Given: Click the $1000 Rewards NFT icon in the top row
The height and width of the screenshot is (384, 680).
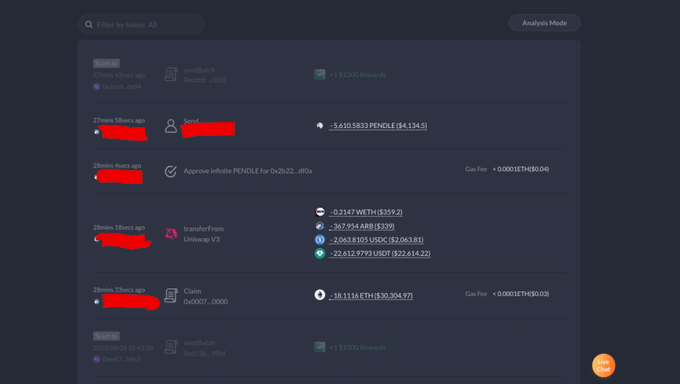Looking at the screenshot, I should point(320,75).
